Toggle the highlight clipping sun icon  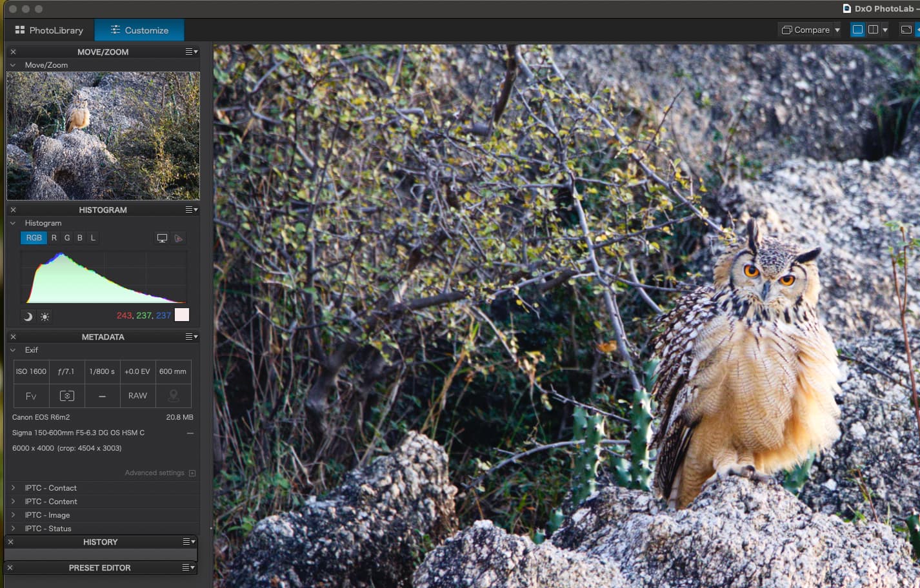pyautogui.click(x=45, y=317)
